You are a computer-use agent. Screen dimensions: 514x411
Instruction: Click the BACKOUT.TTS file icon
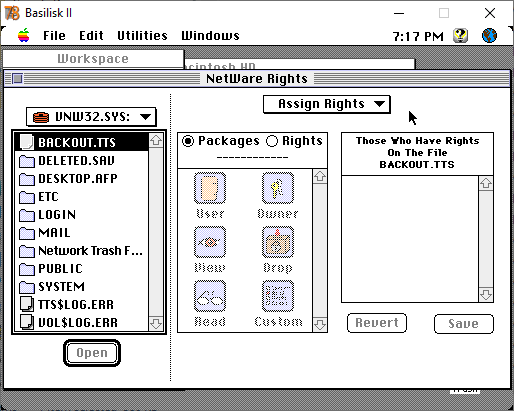[x=27, y=142]
